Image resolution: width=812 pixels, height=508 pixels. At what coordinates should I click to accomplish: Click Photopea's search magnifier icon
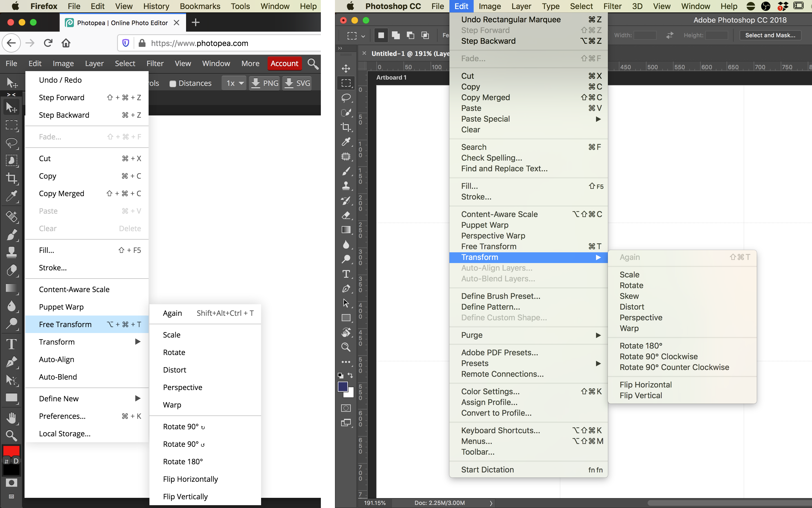[313, 63]
